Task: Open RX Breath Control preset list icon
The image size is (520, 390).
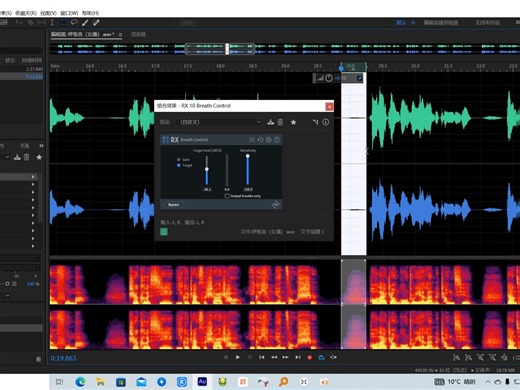Action: click(252, 140)
